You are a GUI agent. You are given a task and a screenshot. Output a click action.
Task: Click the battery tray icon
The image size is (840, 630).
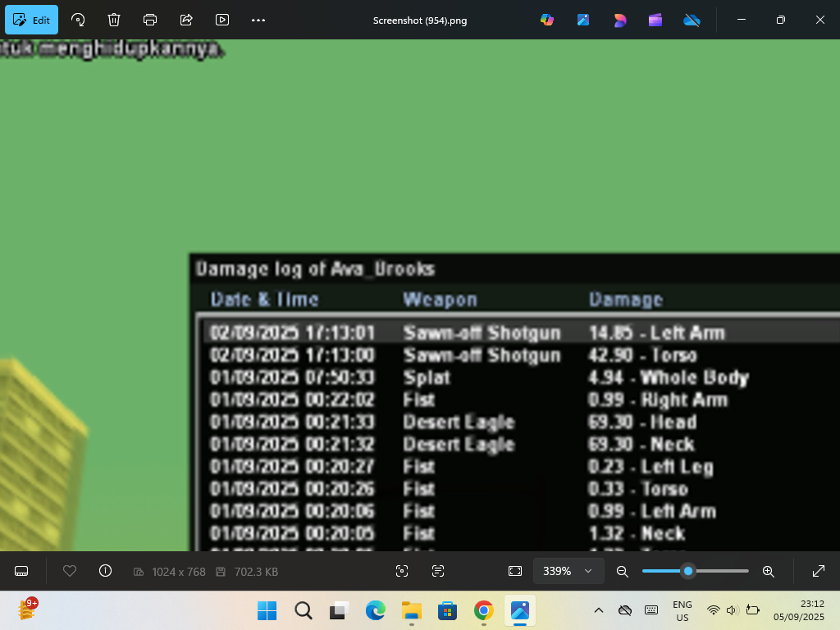(x=753, y=610)
